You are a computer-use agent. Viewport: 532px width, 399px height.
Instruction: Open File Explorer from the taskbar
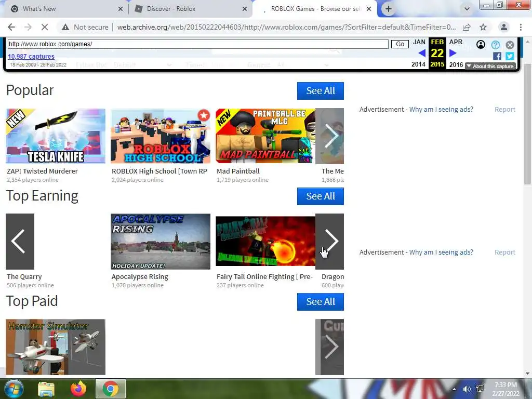click(x=46, y=389)
